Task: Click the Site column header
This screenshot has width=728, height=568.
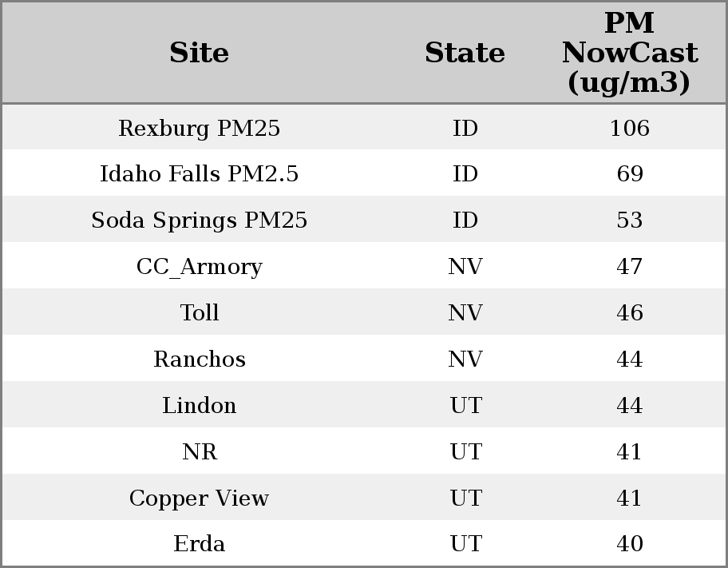Action: pyautogui.click(x=199, y=54)
